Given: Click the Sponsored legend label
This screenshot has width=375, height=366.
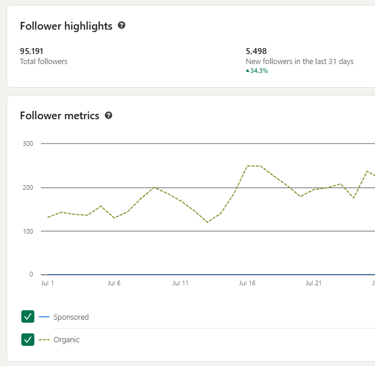Looking at the screenshot, I should 71,317.
